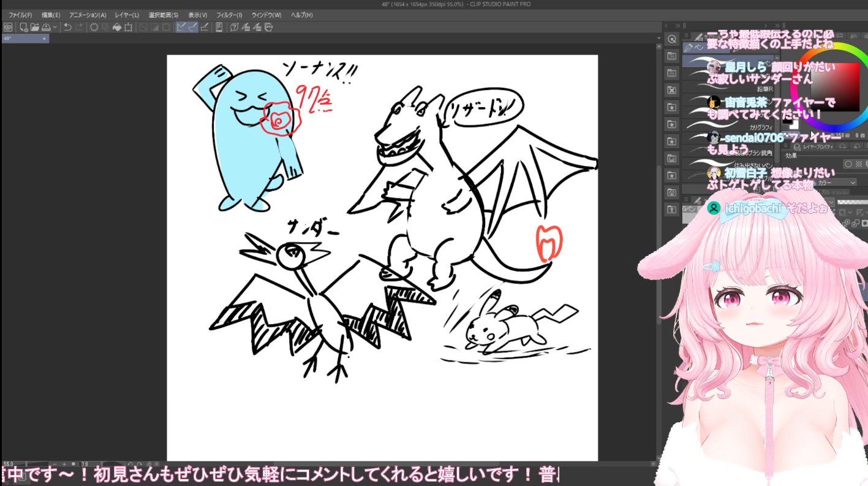Fit canvas to screen square icon
This screenshot has width=868, height=486.
click(x=74, y=464)
